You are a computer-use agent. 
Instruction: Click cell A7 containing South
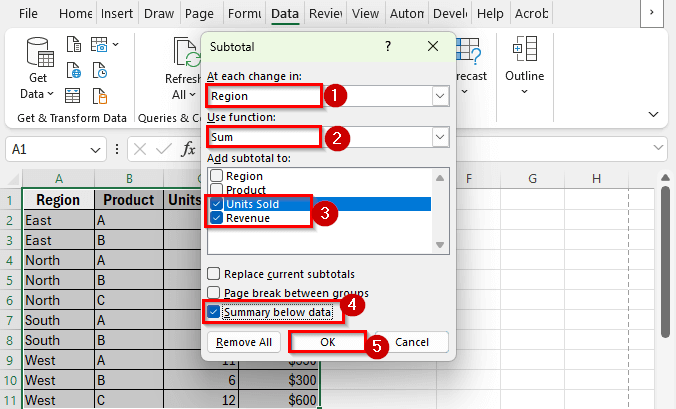point(59,320)
